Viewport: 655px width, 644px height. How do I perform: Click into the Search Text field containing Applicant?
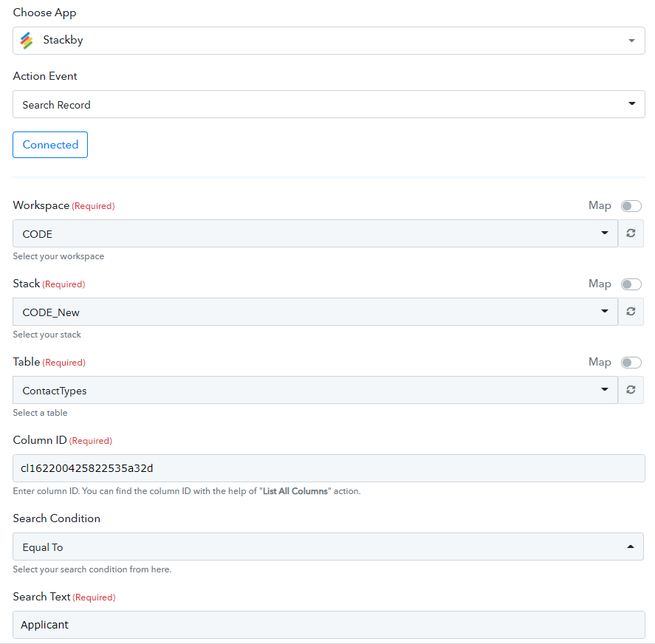(329, 625)
